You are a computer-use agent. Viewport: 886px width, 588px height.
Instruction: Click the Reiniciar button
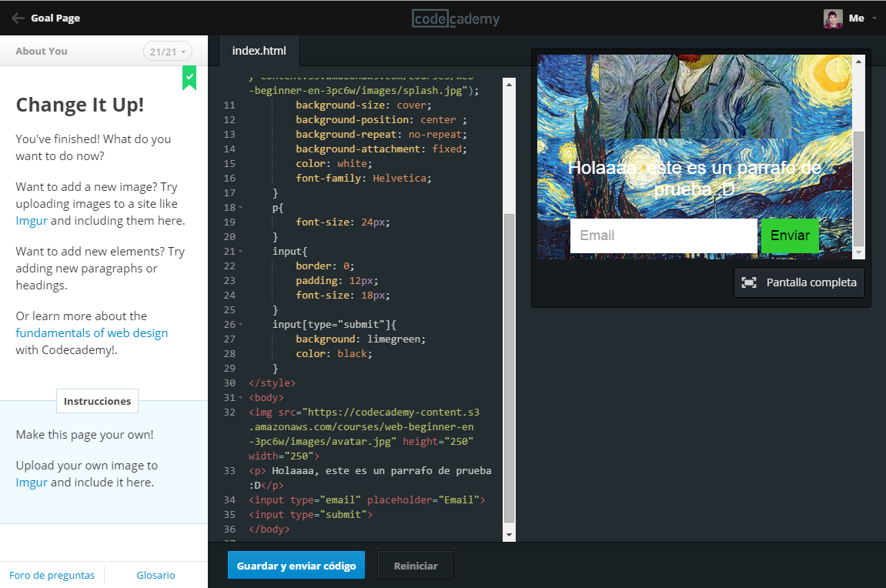(416, 566)
